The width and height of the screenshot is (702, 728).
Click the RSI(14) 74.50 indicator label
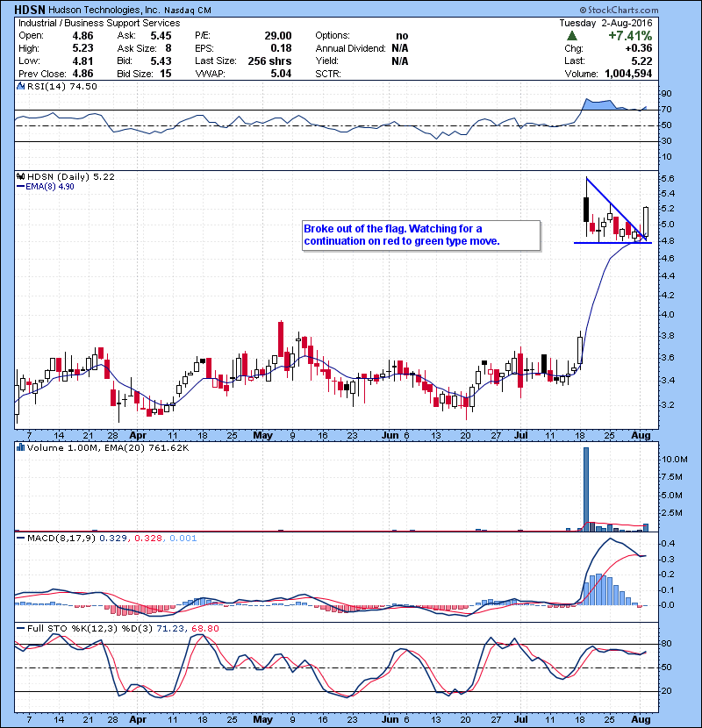pyautogui.click(x=61, y=86)
